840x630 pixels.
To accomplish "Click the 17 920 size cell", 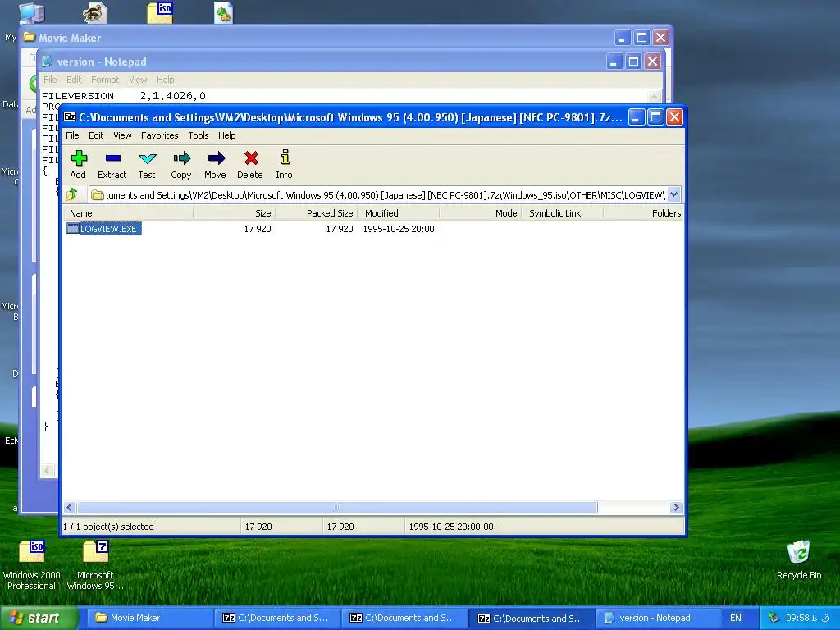I will (258, 229).
